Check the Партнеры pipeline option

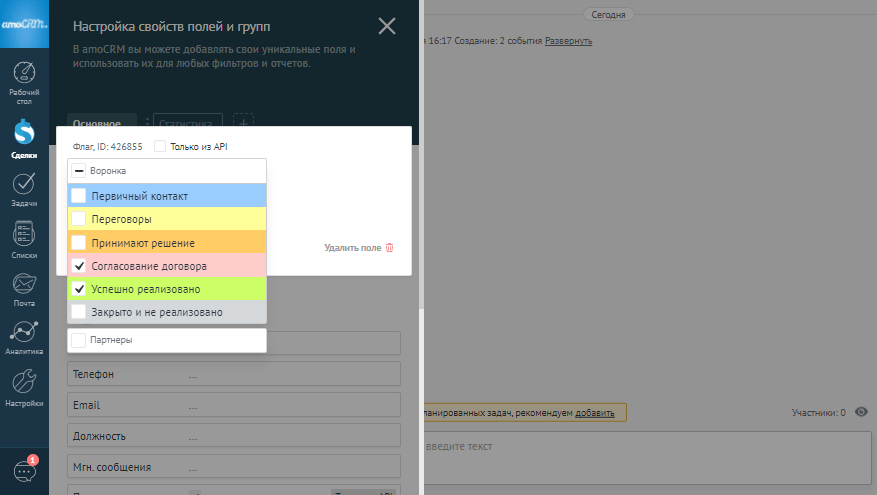[x=79, y=340]
